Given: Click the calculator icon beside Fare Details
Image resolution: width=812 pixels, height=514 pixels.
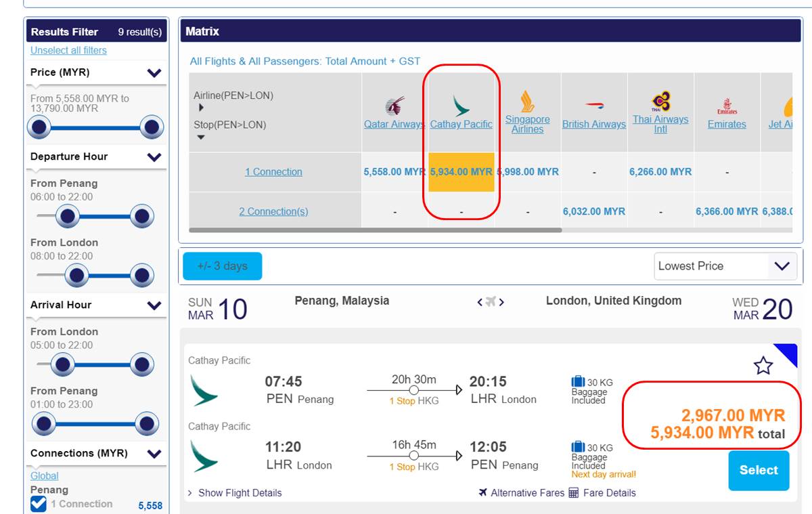Looking at the screenshot, I should point(574,492).
